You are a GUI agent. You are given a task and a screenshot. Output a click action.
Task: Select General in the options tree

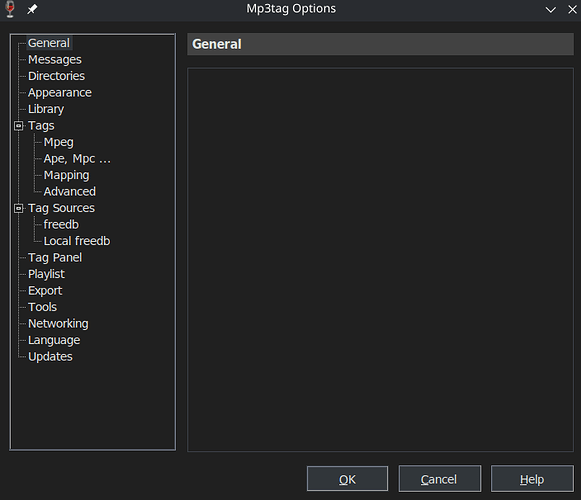[49, 43]
